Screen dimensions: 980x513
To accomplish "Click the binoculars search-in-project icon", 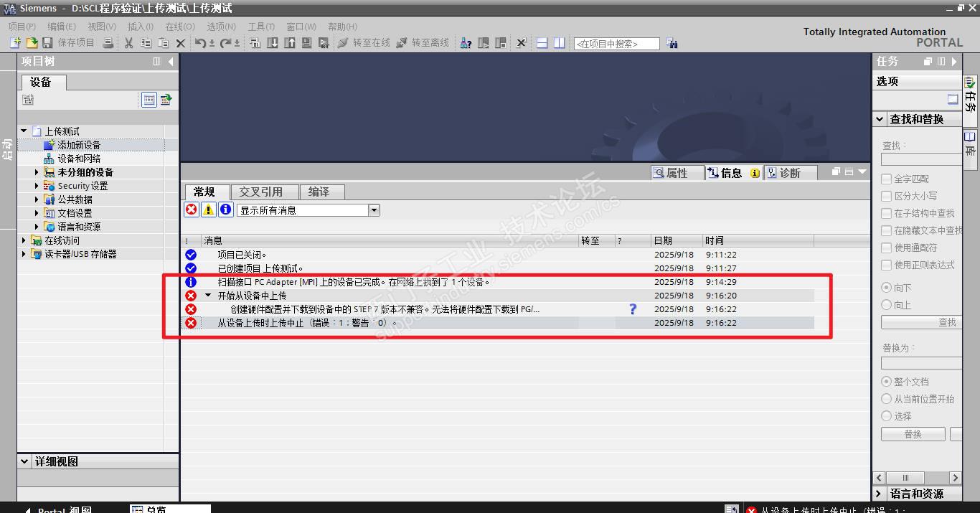I will pyautogui.click(x=672, y=43).
